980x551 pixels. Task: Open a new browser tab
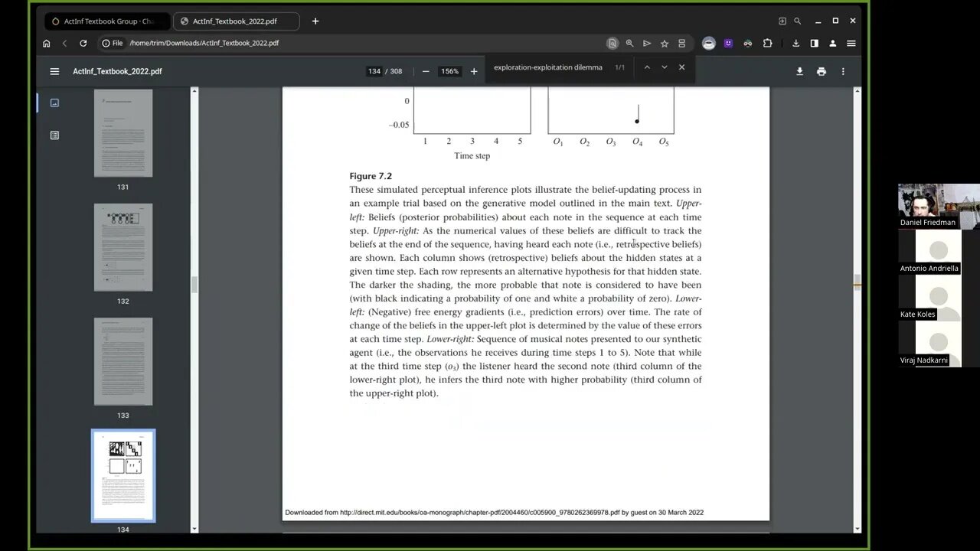[315, 21]
